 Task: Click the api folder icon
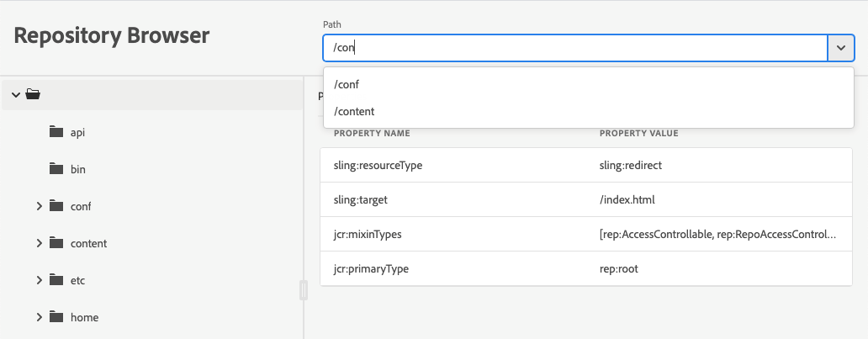[56, 132]
